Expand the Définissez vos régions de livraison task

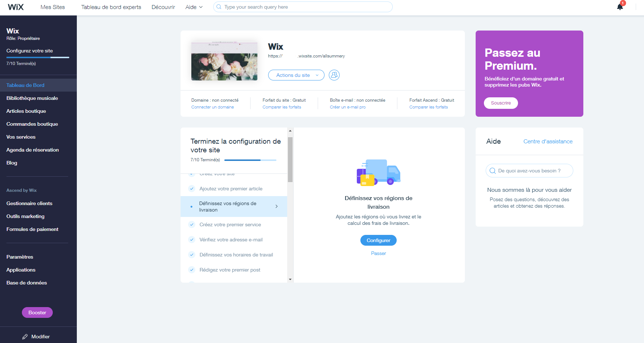pos(276,207)
